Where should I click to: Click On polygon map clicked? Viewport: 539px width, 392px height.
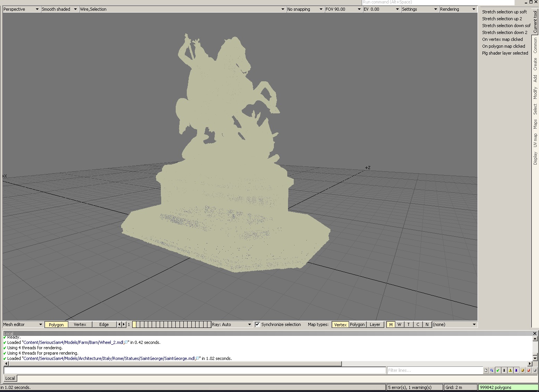click(503, 46)
